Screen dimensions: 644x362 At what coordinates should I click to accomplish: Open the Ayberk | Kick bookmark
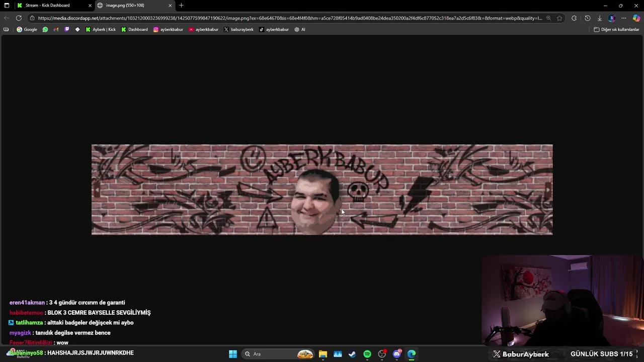tap(101, 30)
